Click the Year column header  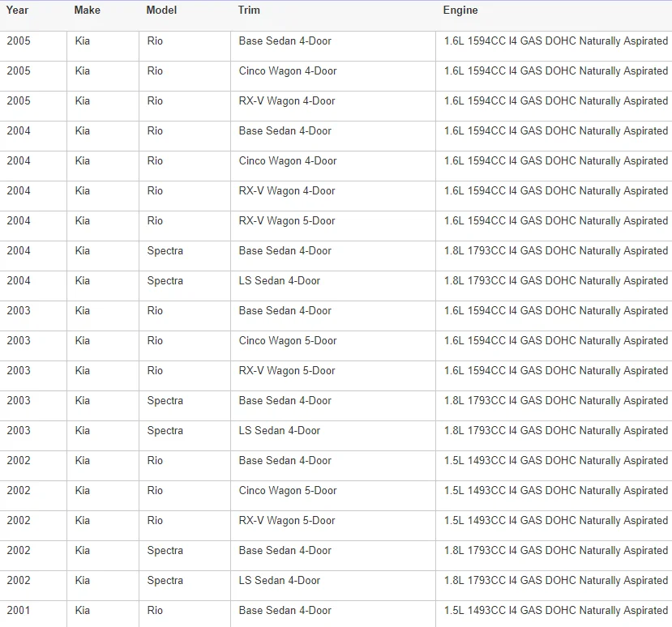(x=17, y=10)
